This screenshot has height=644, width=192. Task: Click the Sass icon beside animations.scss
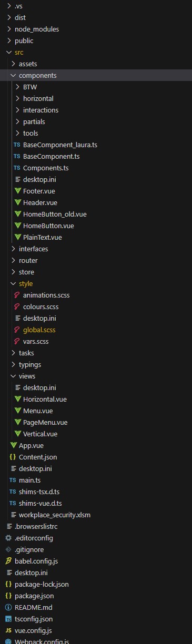[17, 295]
